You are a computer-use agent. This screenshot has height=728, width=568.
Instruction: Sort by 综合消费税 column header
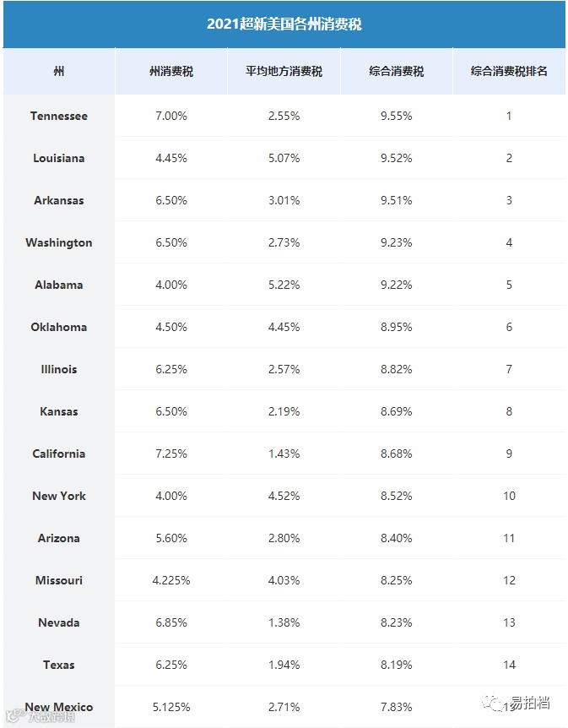point(396,72)
